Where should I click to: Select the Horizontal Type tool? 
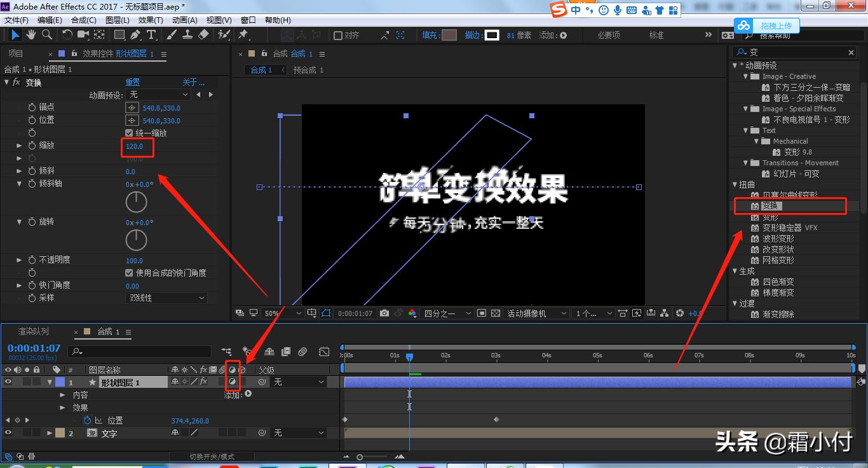pyautogui.click(x=151, y=34)
